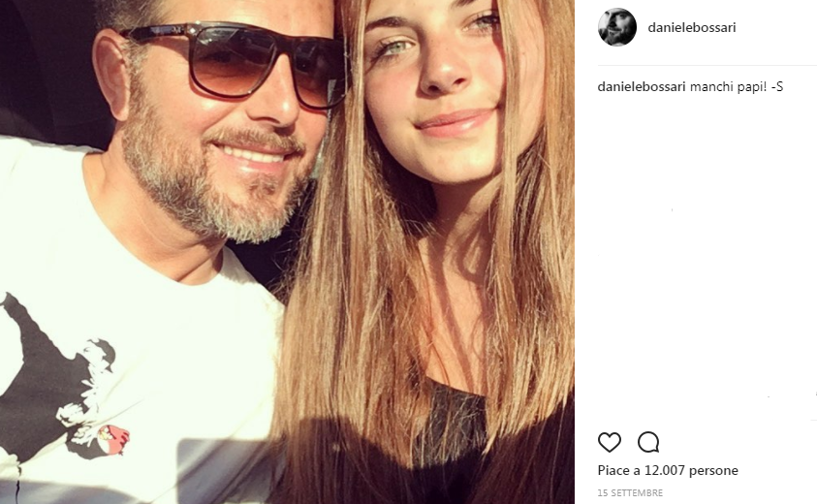The width and height of the screenshot is (817, 504).
Task: Click the danielebossari round profile avatar
Action: tap(617, 27)
